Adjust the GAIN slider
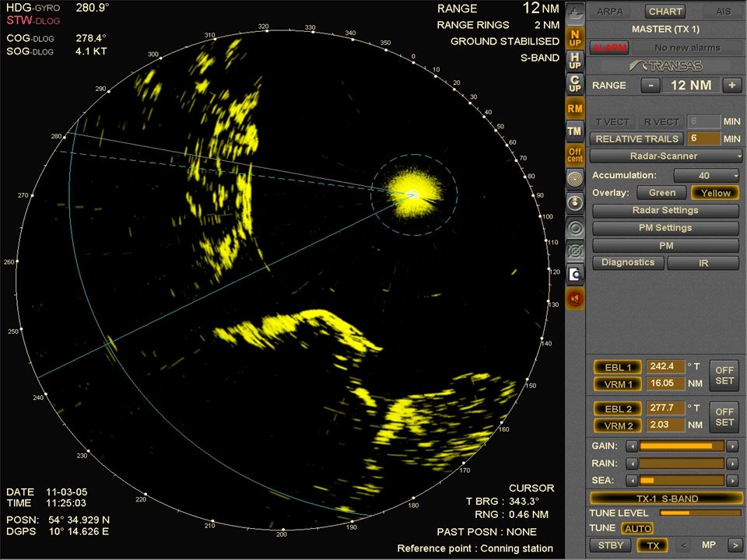Screen dimensions: 747x560 point(682,446)
